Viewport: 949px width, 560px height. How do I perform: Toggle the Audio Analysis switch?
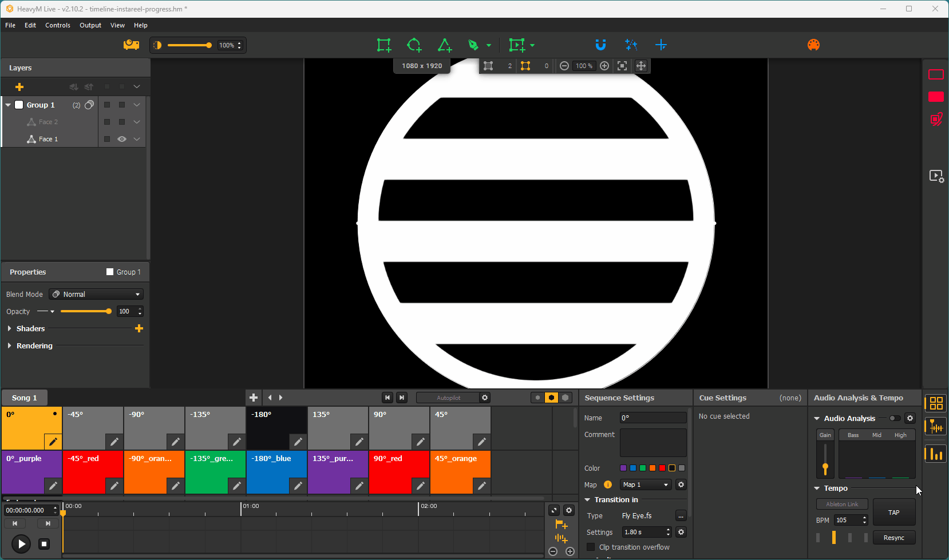893,418
